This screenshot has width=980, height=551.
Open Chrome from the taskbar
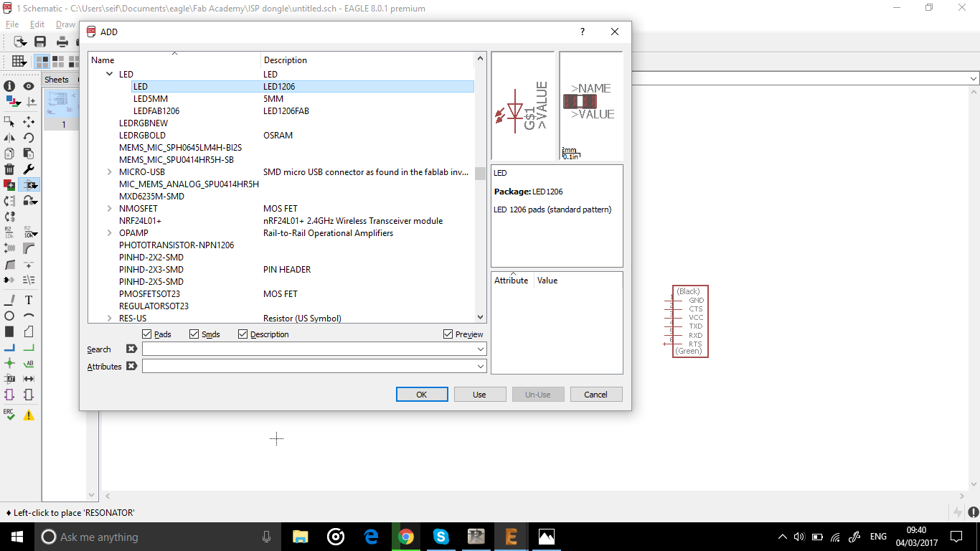[406, 537]
